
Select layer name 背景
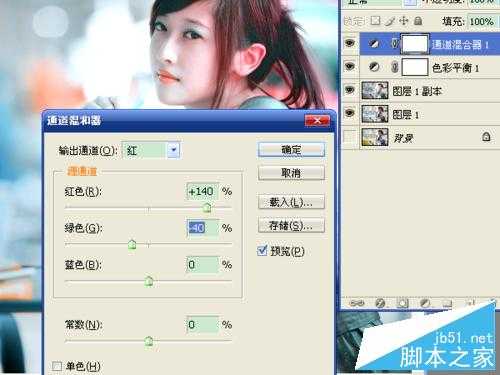403,137
